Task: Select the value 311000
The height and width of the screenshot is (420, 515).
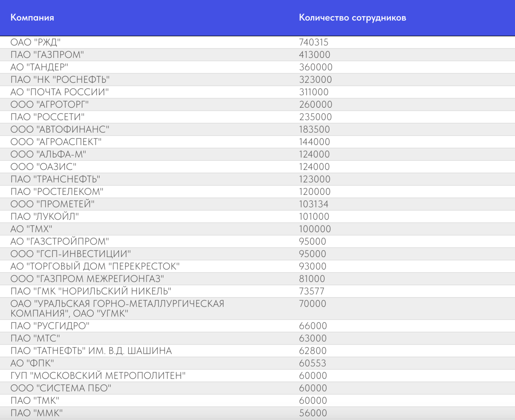Action: pyautogui.click(x=314, y=92)
